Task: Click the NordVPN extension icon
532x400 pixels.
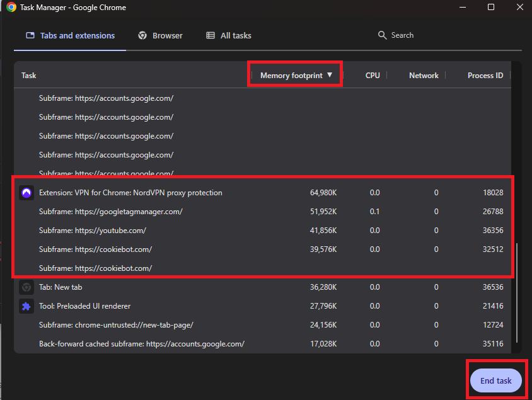Action: [26, 193]
